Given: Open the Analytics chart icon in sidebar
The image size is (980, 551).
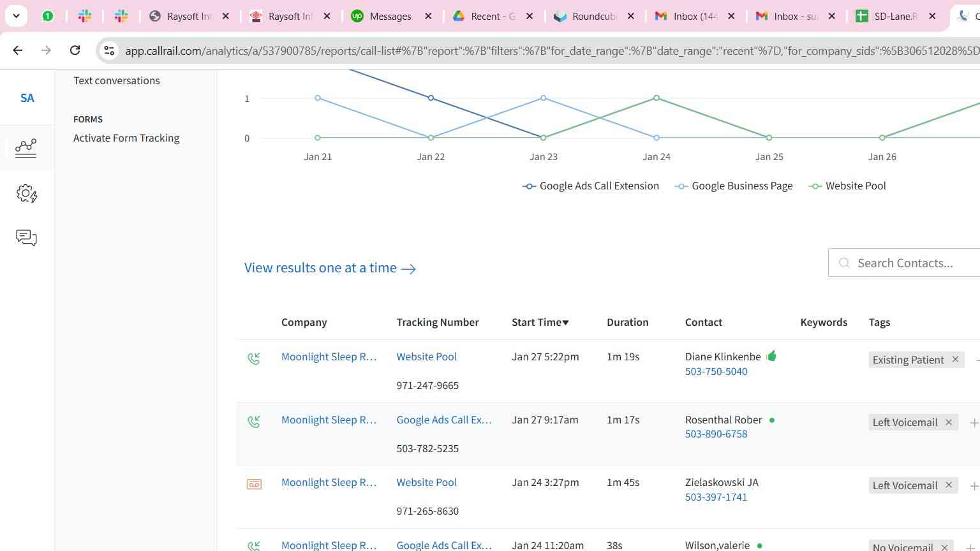Looking at the screenshot, I should tap(26, 148).
